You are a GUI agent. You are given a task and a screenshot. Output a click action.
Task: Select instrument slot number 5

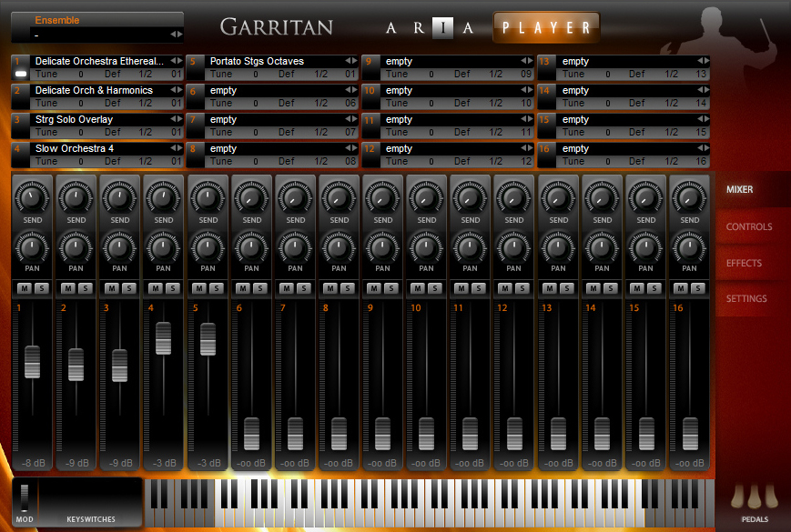coord(195,67)
